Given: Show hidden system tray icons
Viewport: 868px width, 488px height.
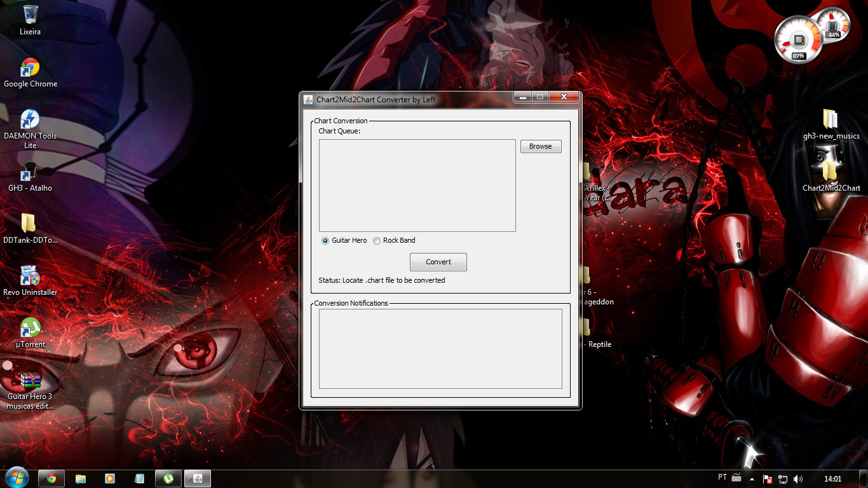Looking at the screenshot, I should pos(752,479).
